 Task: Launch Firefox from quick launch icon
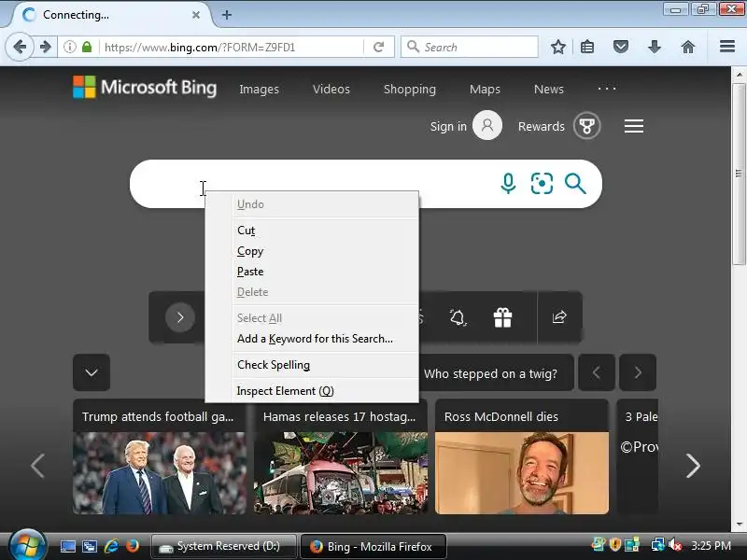pyautogui.click(x=133, y=546)
